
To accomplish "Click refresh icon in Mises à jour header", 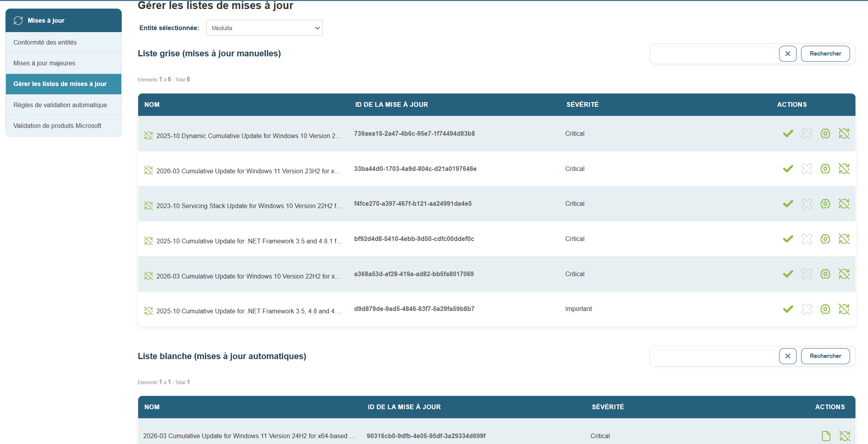I will pos(18,20).
